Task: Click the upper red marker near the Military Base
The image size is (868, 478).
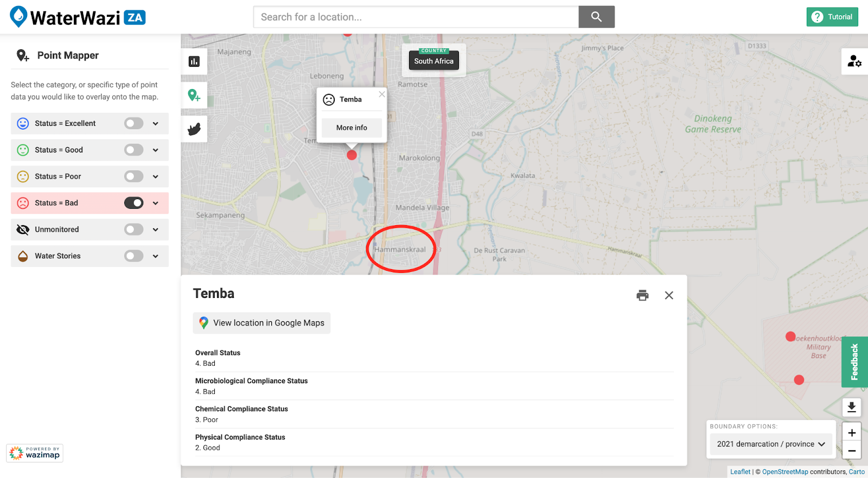Action: click(790, 336)
